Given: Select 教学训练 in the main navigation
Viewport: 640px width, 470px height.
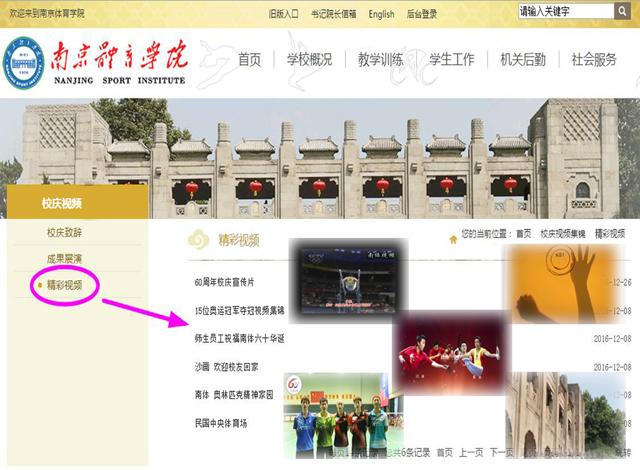Looking at the screenshot, I should [381, 60].
